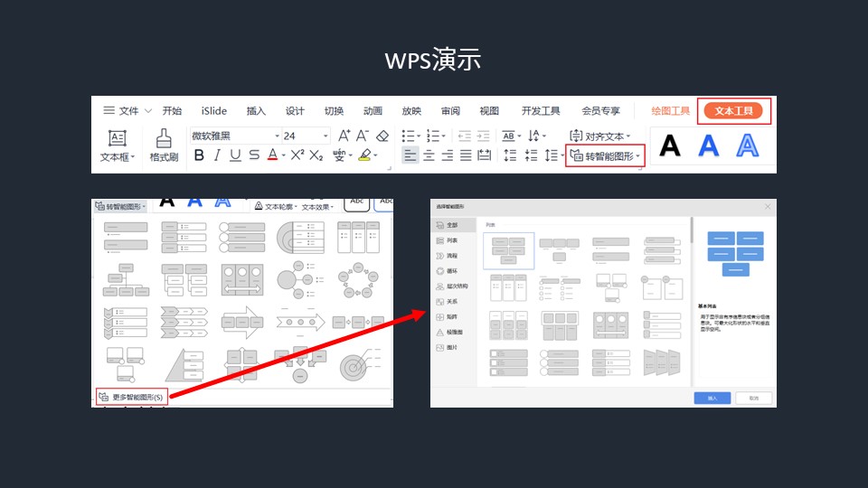Image resolution: width=868 pixels, height=488 pixels.
Task: Open the font size 24 dropdown
Action: click(x=325, y=136)
